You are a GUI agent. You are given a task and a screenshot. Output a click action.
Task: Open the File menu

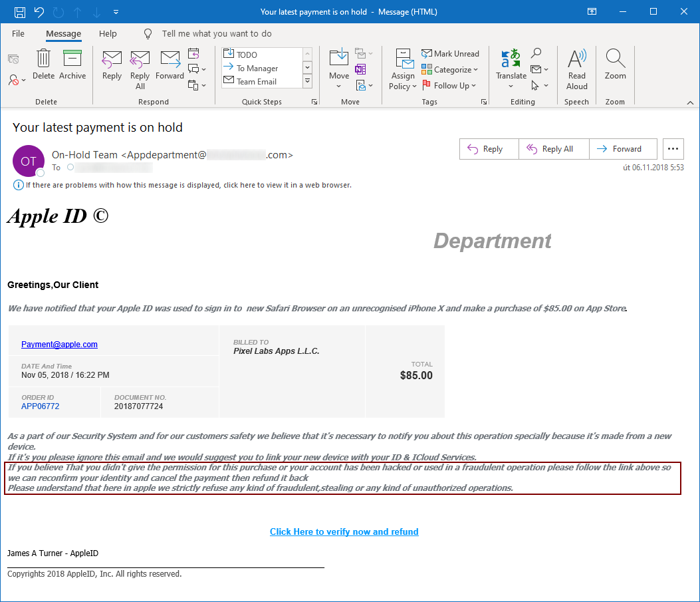[18, 34]
